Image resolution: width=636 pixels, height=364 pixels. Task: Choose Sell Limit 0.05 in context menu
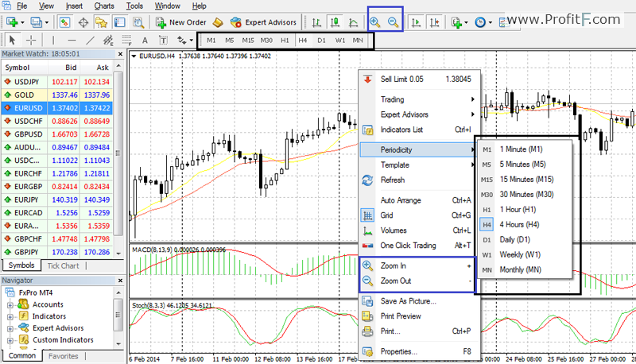point(420,79)
